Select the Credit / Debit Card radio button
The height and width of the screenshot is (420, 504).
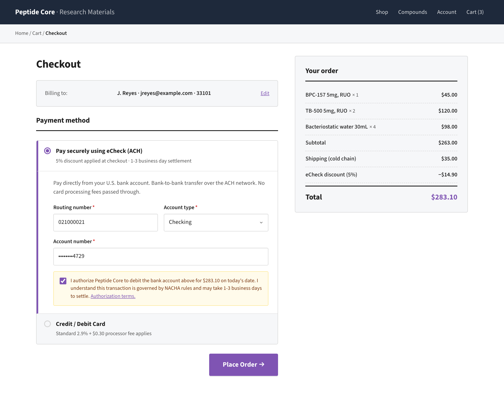pos(47,324)
